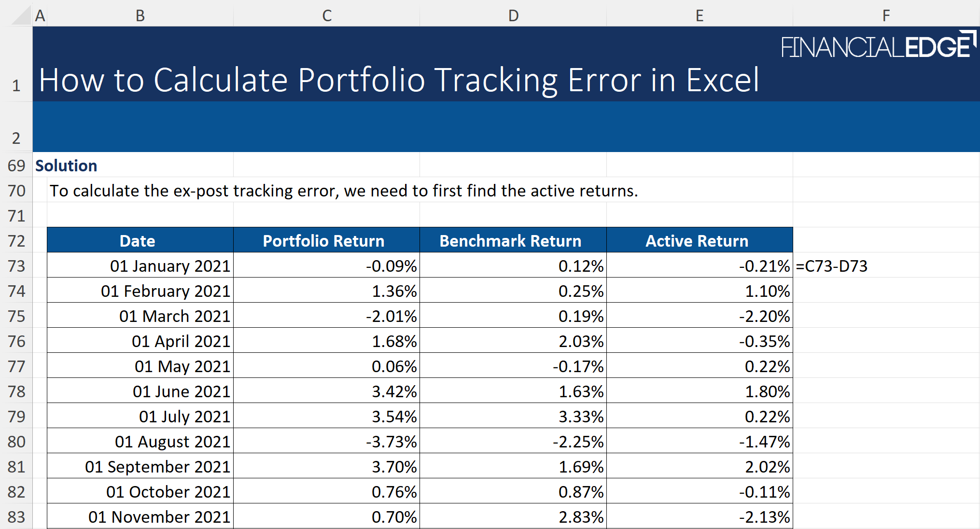Image resolution: width=980 pixels, height=529 pixels.
Task: Select column C header
Action: coord(327,15)
